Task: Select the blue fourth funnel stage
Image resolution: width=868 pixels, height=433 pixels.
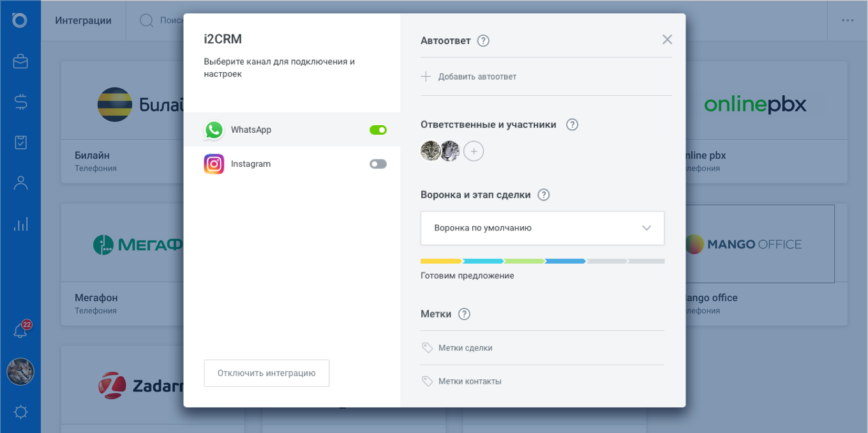Action: pos(565,261)
